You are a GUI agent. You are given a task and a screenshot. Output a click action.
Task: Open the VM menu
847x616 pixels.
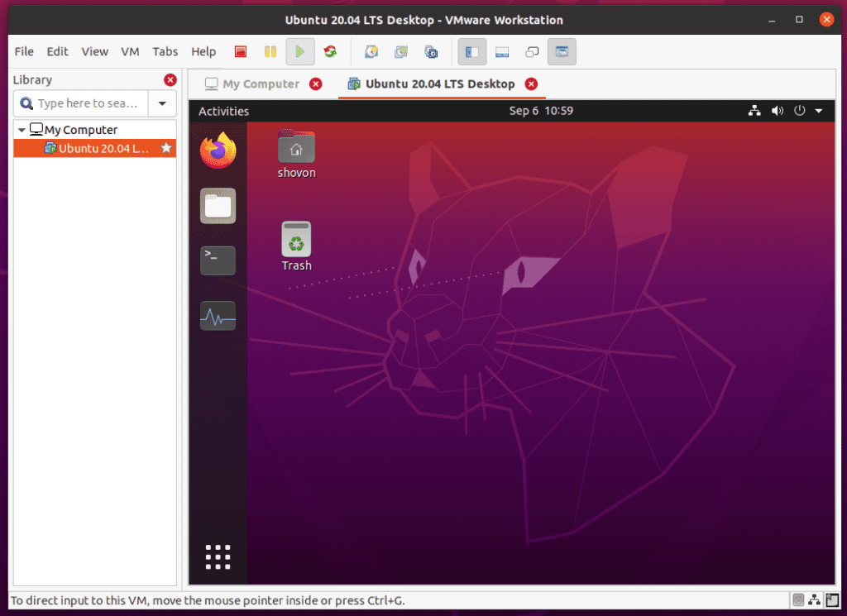pyautogui.click(x=130, y=51)
